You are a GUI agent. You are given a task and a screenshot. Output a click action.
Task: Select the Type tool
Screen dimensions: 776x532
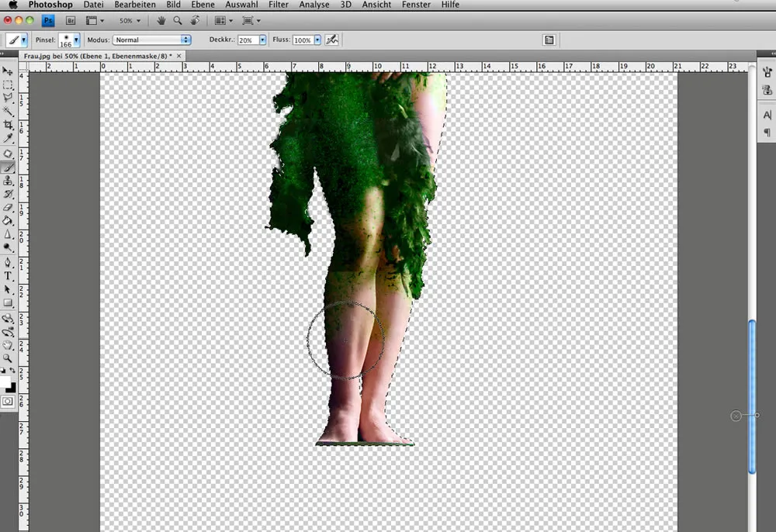point(9,277)
